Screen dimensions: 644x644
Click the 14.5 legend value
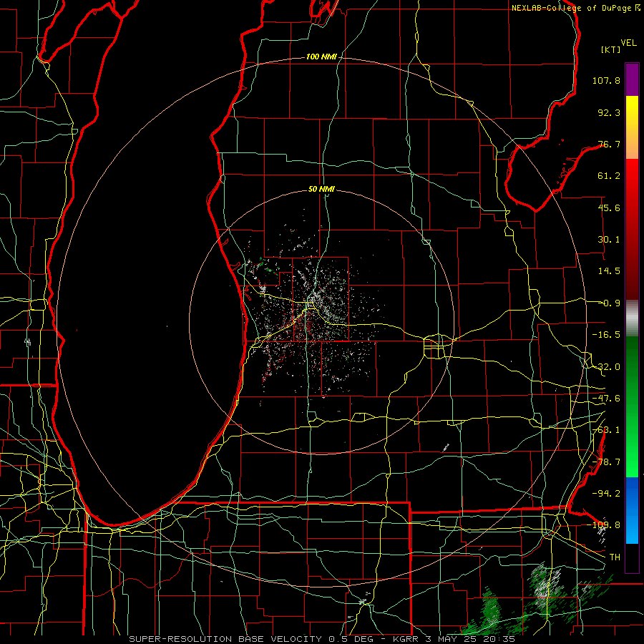coord(609,271)
